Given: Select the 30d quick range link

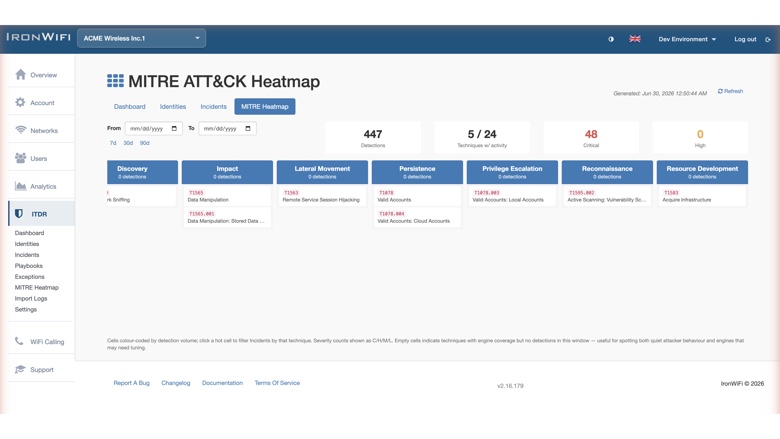Looking at the screenshot, I should tap(128, 143).
